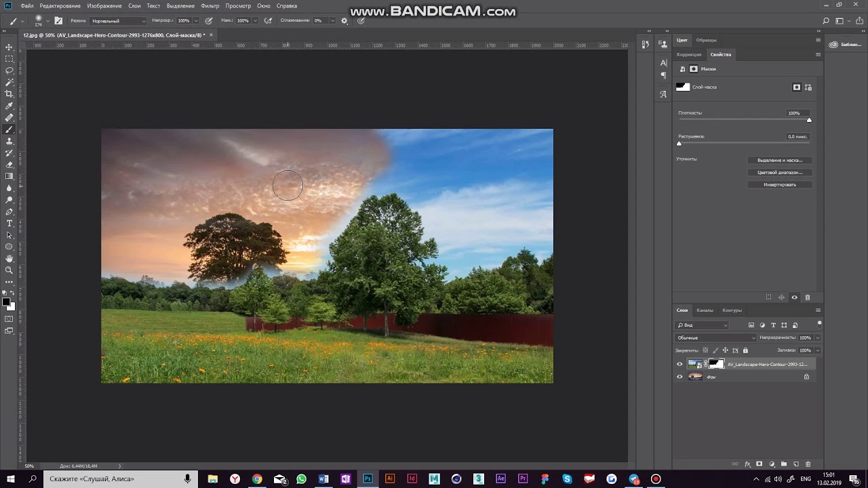Select the Blur tool
This screenshot has width=868, height=488.
[x=9, y=188]
